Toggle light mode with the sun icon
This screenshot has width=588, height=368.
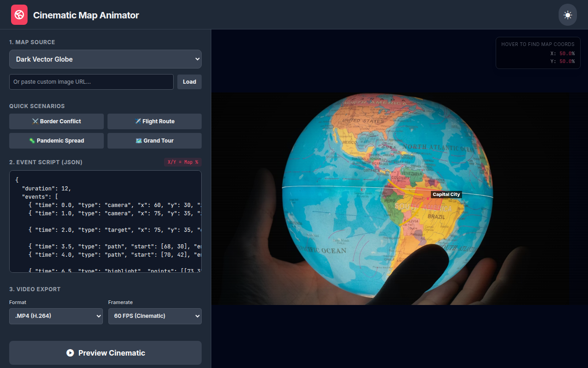pos(567,14)
